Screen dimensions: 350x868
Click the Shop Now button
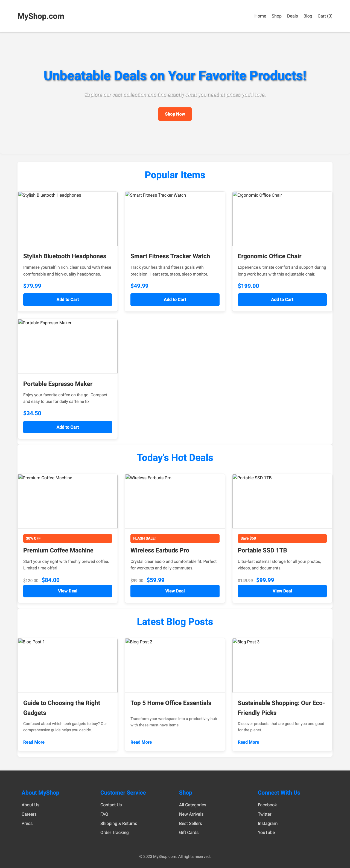coord(175,114)
